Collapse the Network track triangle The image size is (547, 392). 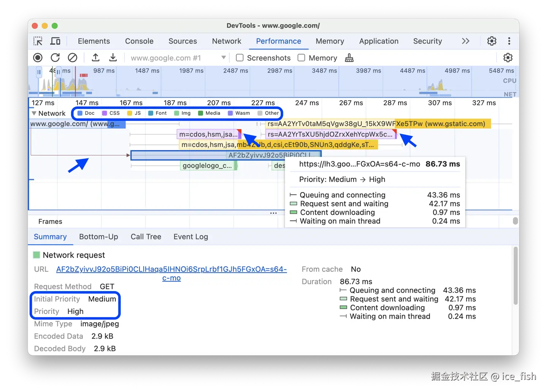pos(34,113)
